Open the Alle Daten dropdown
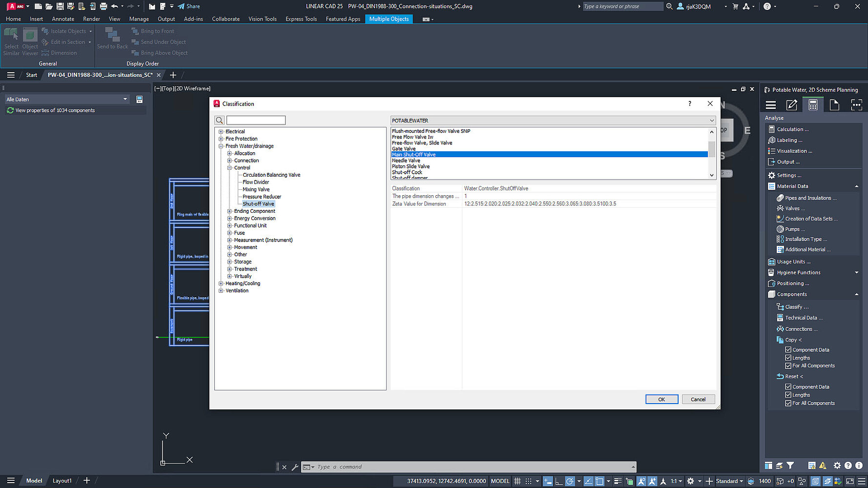The height and width of the screenshot is (488, 868). click(125, 100)
